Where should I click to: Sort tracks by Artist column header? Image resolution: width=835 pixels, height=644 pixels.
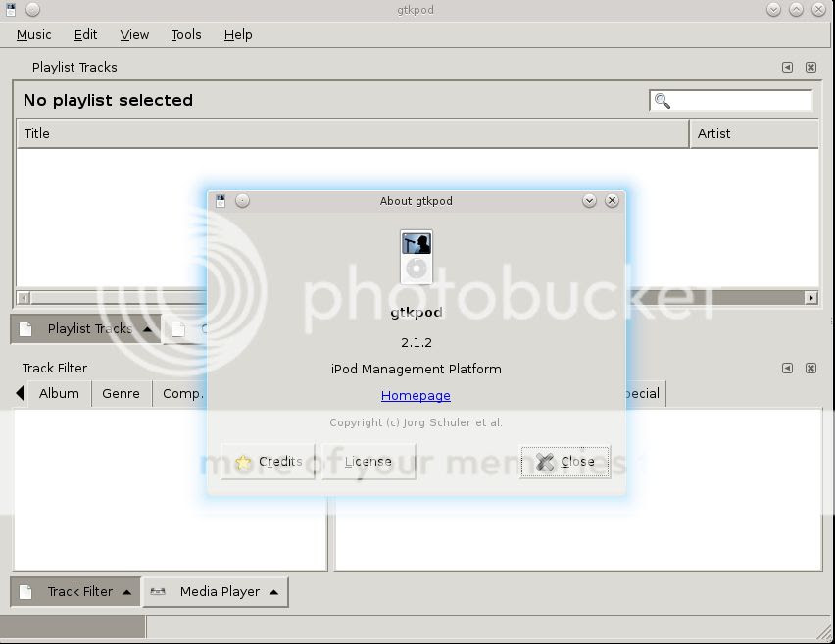tap(754, 133)
